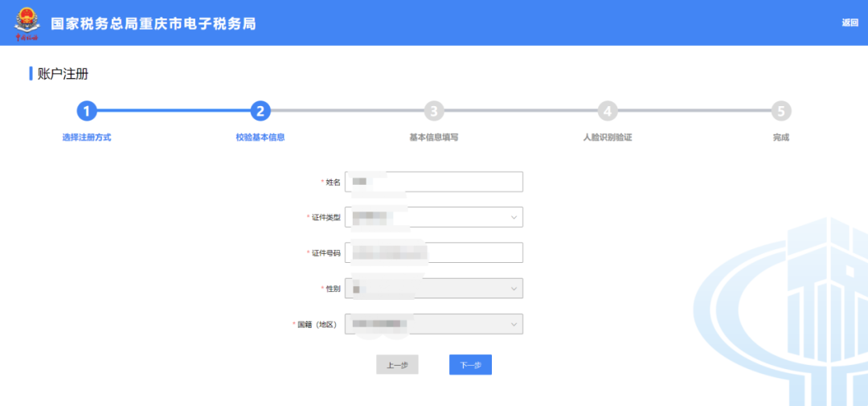868x406 pixels.
Task: Select step 3 circle 基本信息填写
Action: click(434, 111)
